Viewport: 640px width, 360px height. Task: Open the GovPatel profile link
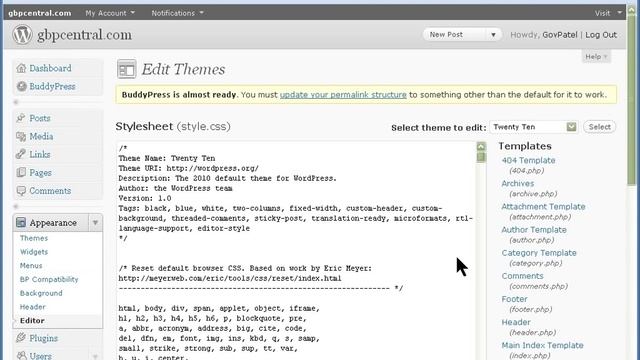coord(560,35)
